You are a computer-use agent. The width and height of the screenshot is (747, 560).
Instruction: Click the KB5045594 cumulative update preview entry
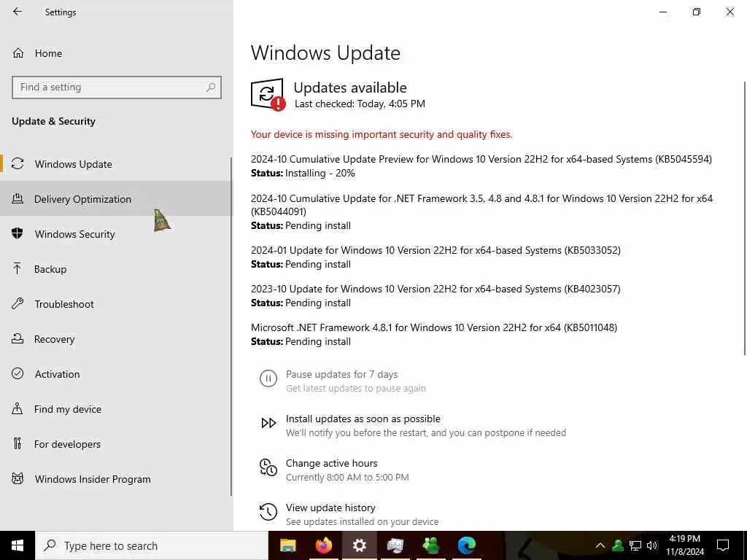(481, 159)
